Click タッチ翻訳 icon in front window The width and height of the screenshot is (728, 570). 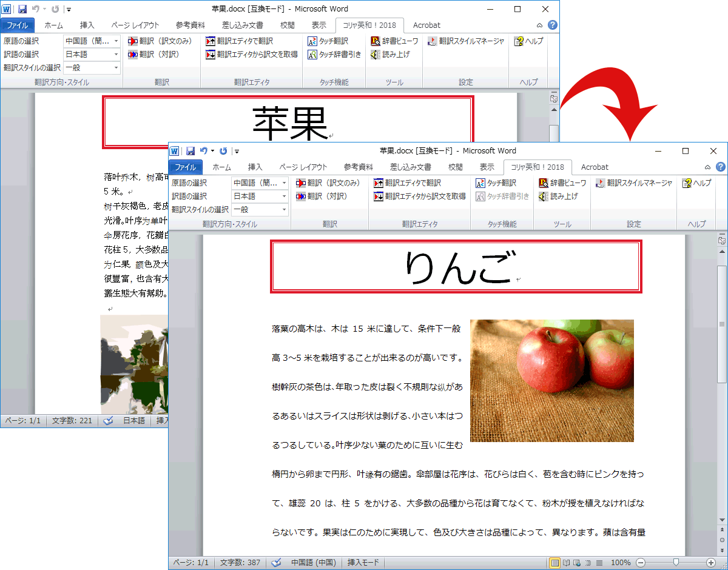(x=480, y=183)
